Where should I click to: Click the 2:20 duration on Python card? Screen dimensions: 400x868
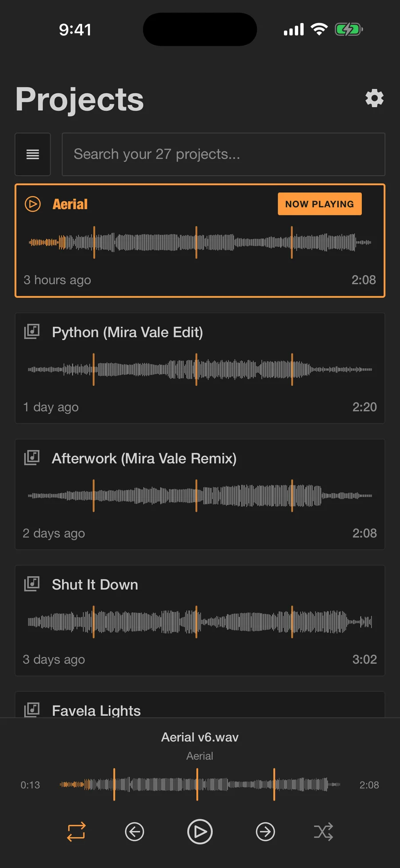tap(364, 407)
